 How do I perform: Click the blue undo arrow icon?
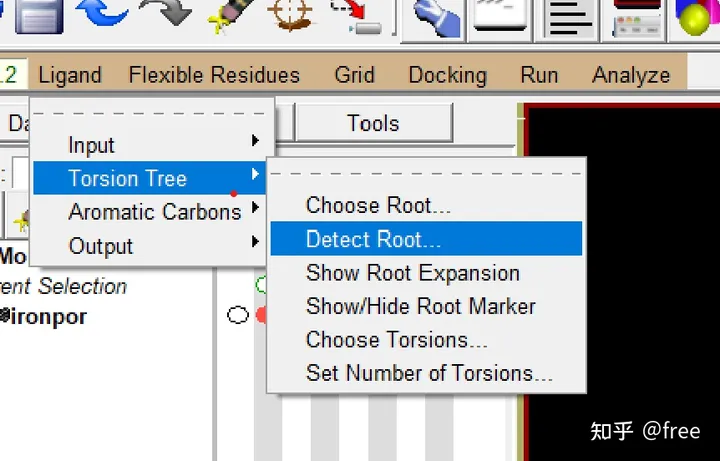click(x=100, y=14)
